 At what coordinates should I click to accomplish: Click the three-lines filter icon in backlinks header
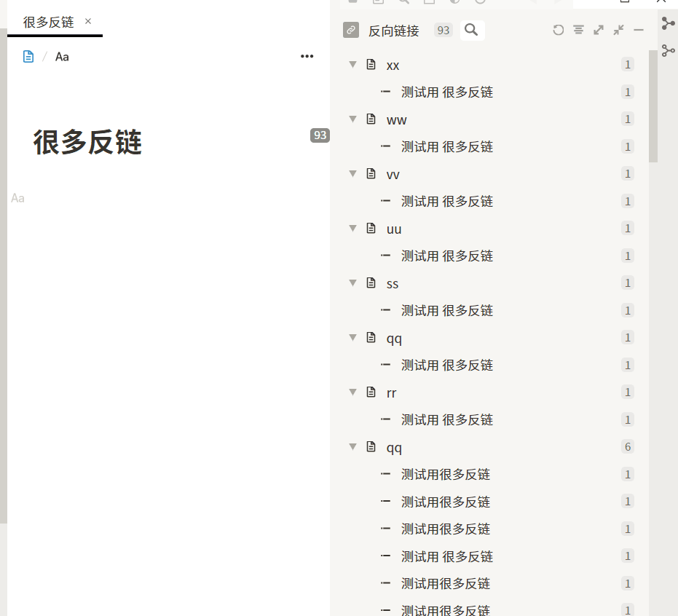tap(578, 30)
